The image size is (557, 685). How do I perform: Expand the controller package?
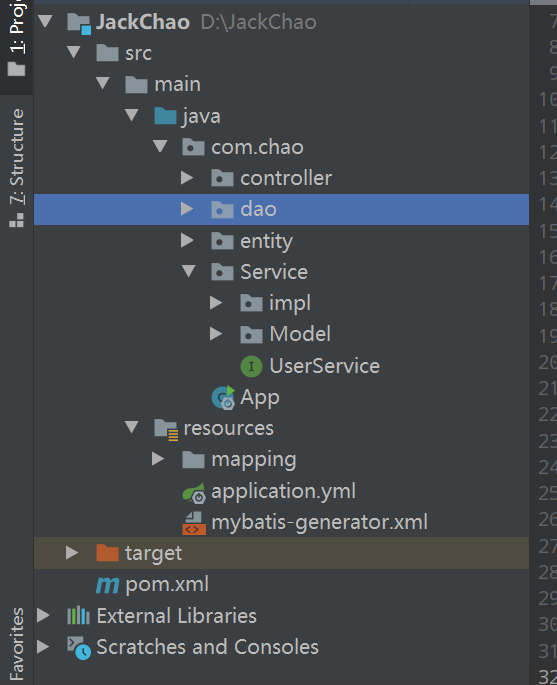click(187, 177)
